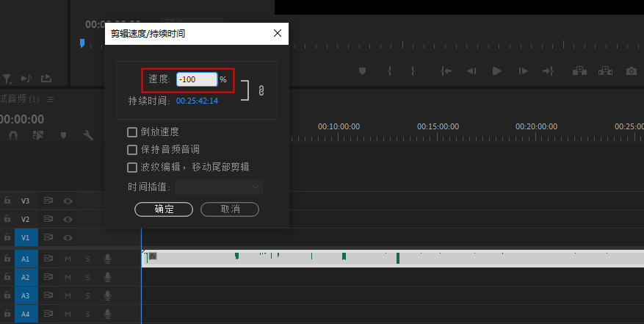Toggle the speed-duration link chain icon
The width and height of the screenshot is (644, 324).
pyautogui.click(x=261, y=90)
